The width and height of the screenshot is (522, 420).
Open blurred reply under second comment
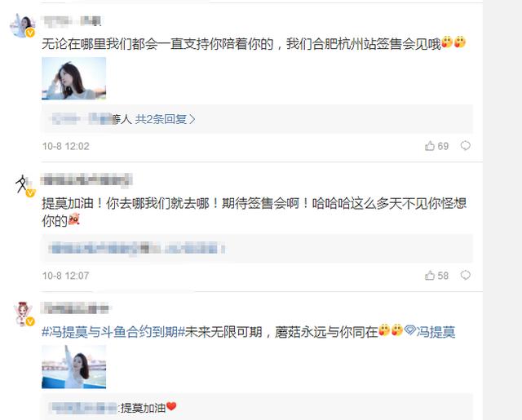[x=137, y=249]
